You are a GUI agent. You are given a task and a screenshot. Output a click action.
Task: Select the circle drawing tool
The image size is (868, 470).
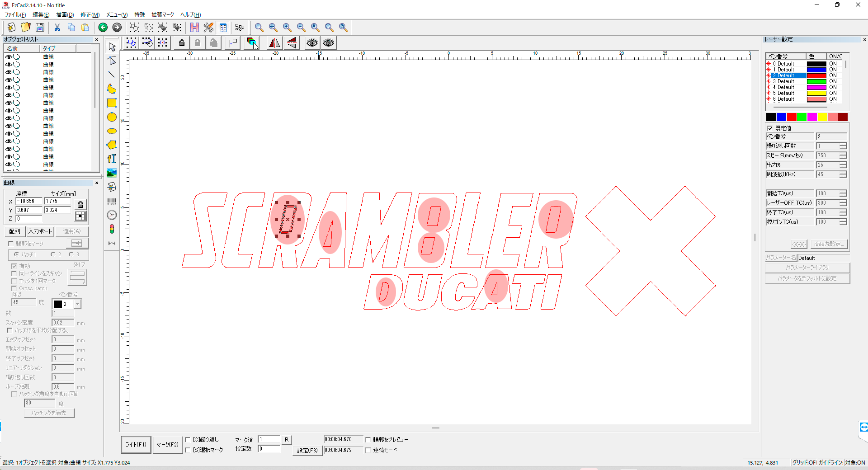(x=112, y=117)
